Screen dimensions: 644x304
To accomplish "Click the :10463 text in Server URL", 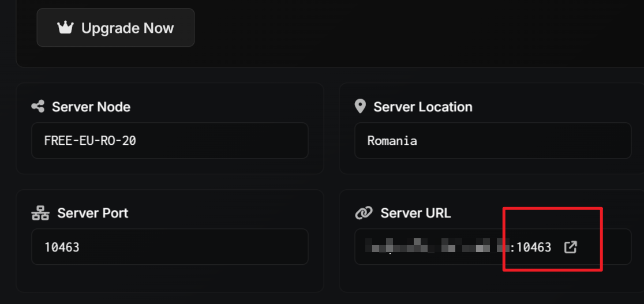I will [531, 247].
